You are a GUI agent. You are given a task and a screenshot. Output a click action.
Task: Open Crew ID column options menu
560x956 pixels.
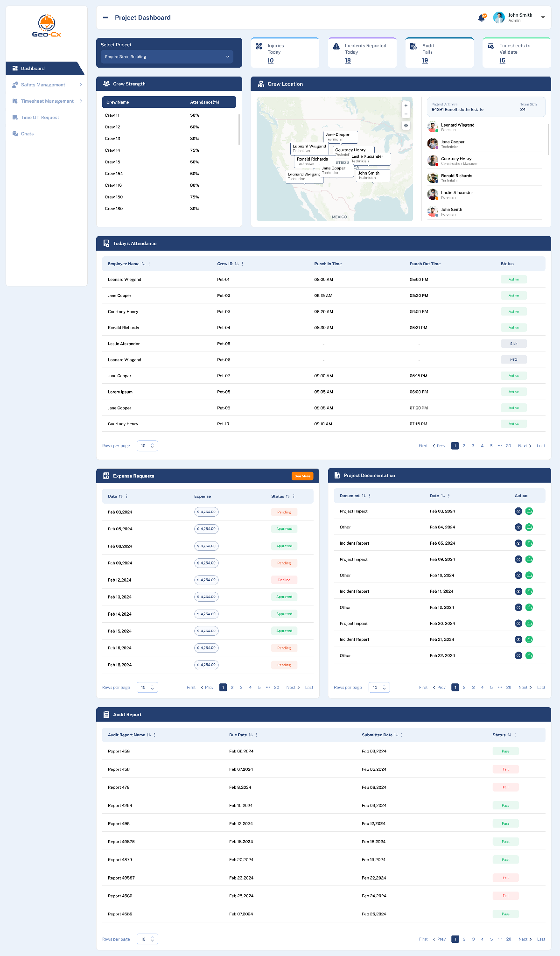pos(242,264)
